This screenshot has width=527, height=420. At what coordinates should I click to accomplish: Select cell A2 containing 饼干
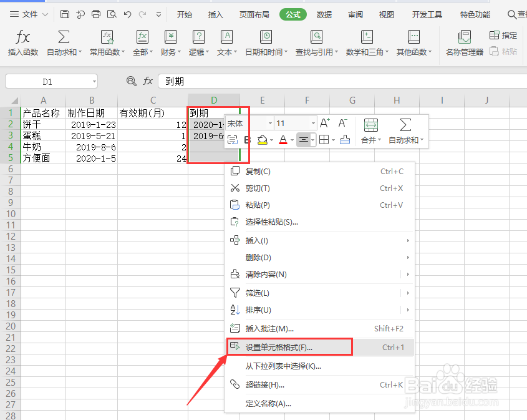tap(44, 124)
